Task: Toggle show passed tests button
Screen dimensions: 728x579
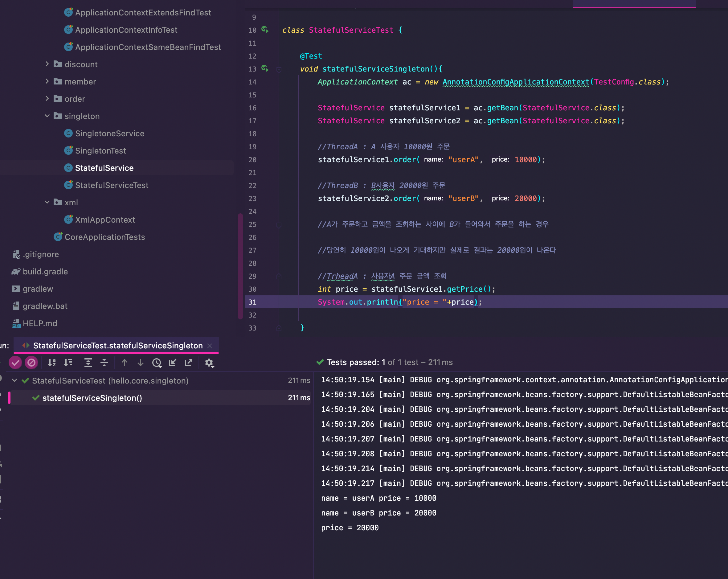Action: [15, 363]
